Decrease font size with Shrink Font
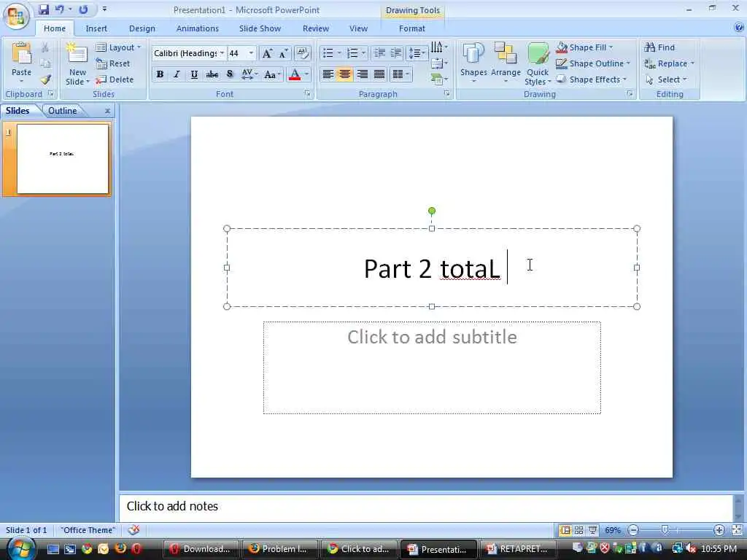Viewport: 747px width, 560px height. (x=283, y=53)
